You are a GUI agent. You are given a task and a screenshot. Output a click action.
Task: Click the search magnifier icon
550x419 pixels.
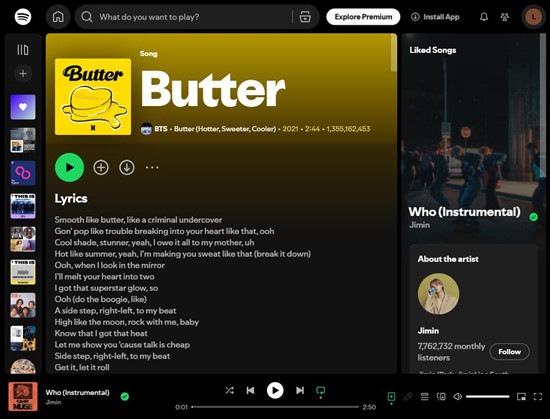pos(87,16)
